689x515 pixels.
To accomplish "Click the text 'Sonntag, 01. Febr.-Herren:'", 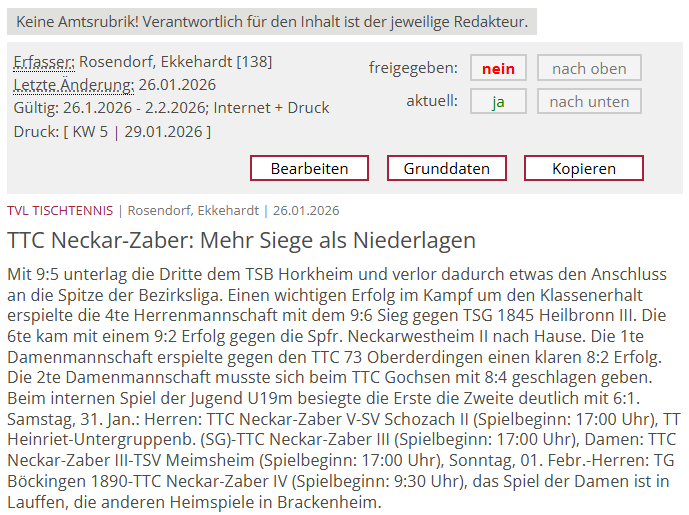I will 549,461.
